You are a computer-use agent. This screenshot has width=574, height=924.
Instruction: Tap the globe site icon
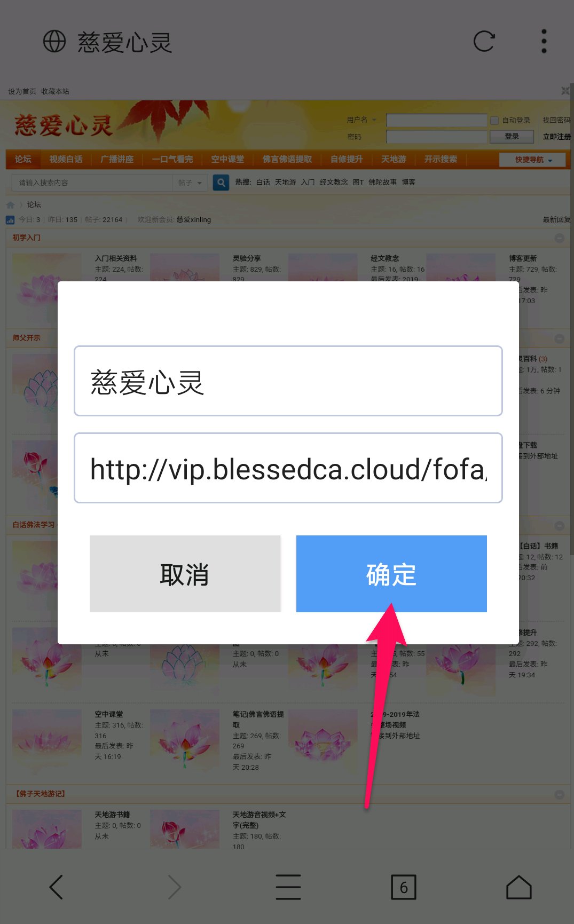pos(54,41)
